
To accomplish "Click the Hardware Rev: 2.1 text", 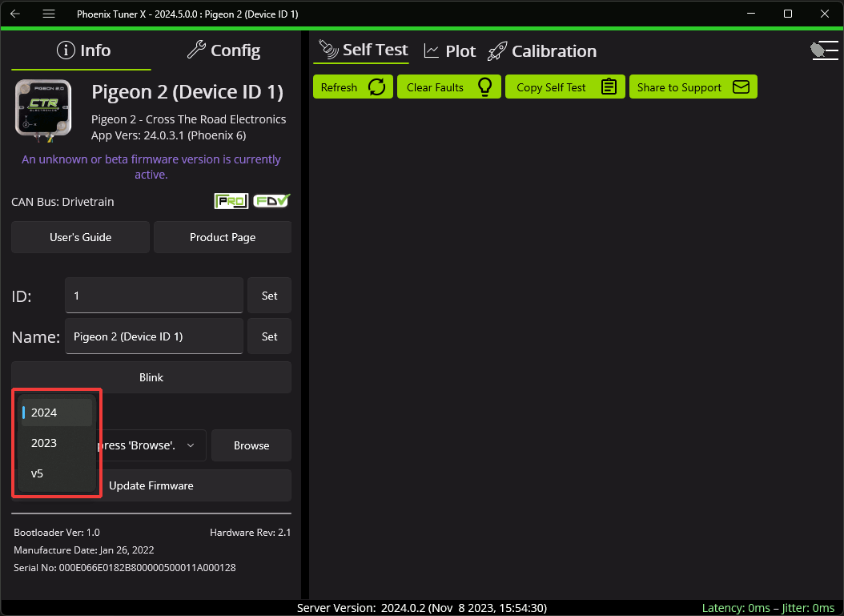I will pos(251,532).
